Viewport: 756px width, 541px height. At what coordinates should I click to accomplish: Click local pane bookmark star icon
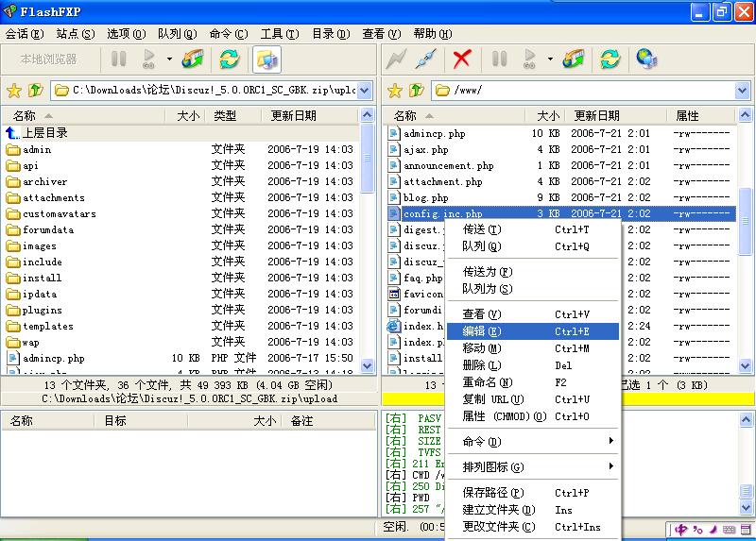coord(14,90)
